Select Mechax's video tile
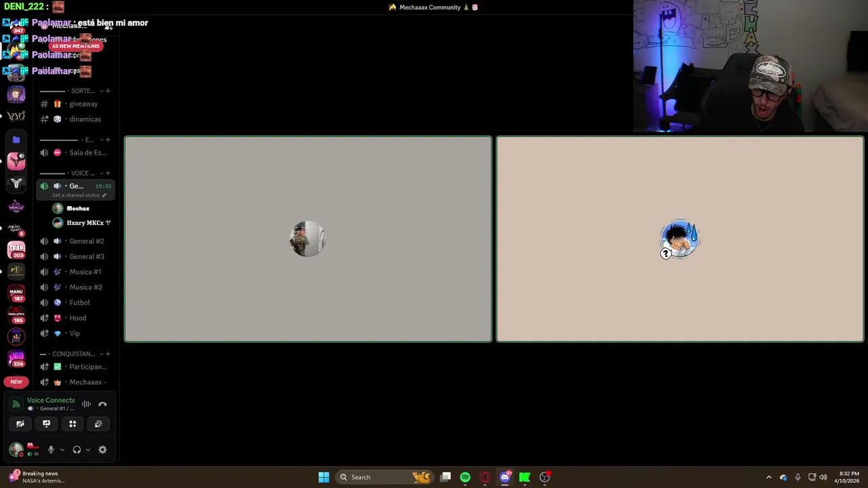This screenshot has height=488, width=868. coord(308,239)
